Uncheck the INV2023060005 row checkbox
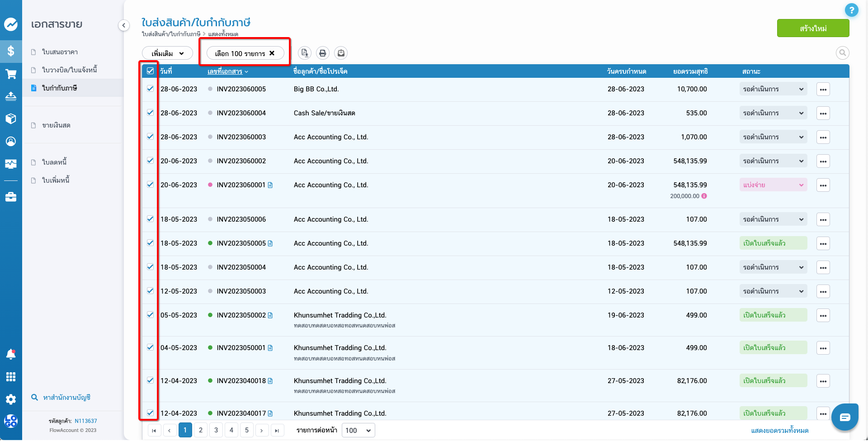Screen dimensions: 868x441 click(150, 89)
